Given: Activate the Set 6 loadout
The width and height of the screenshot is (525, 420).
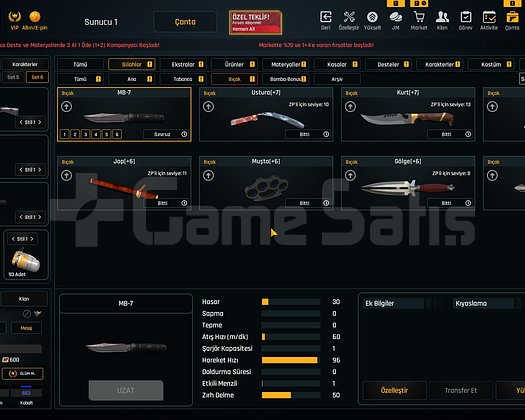Looking at the screenshot, I should click(x=37, y=77).
